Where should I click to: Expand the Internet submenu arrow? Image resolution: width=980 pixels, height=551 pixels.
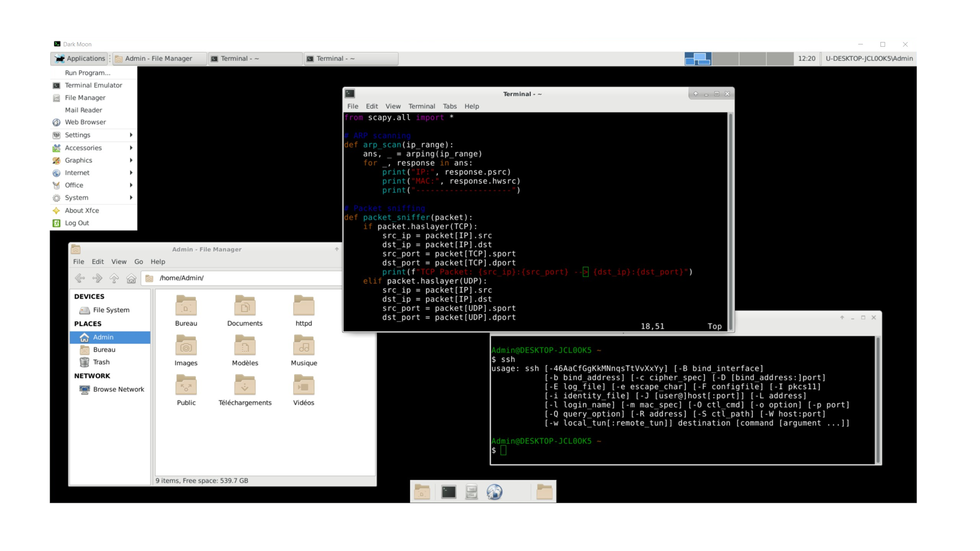click(131, 173)
